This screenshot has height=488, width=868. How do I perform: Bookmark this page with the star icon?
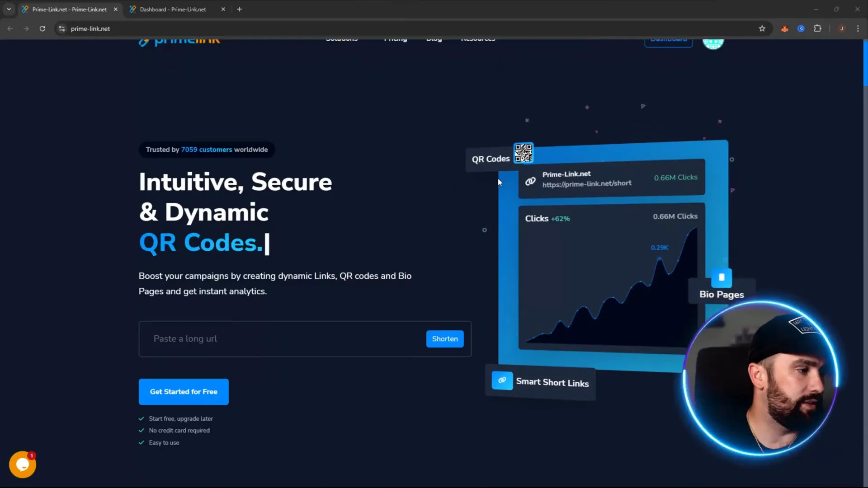(762, 28)
